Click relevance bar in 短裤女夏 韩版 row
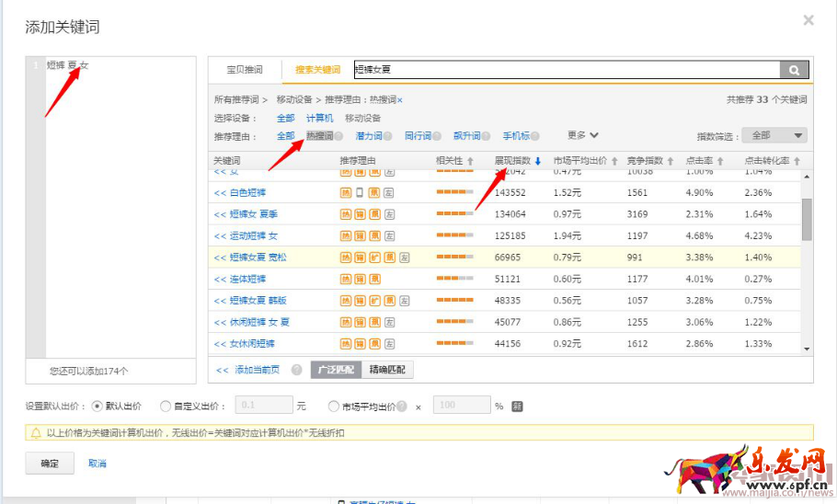The image size is (837, 504). coord(454,300)
